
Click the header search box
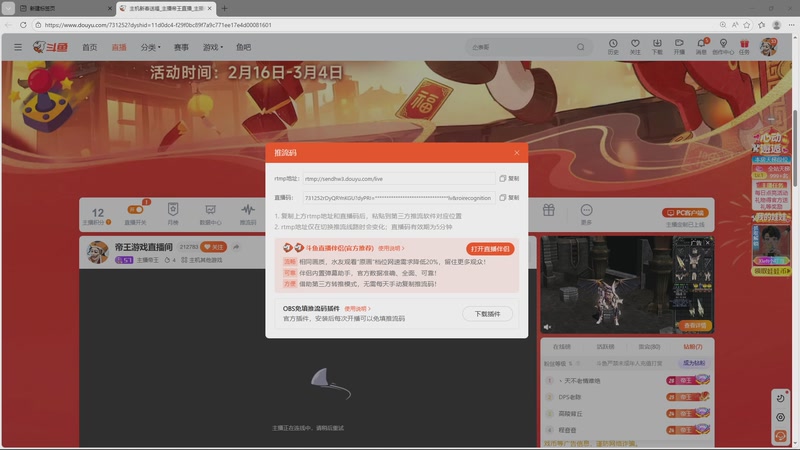point(529,47)
